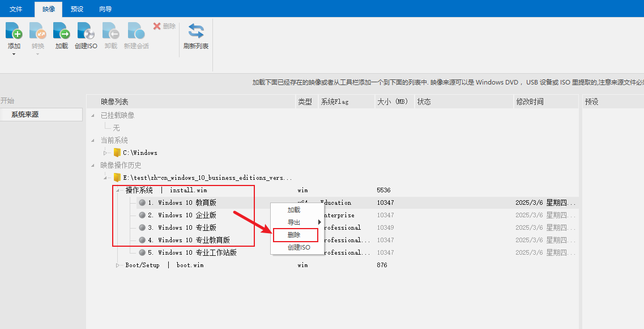Click the 系统Flag column header
This screenshot has width=644, height=329.
click(x=346, y=102)
